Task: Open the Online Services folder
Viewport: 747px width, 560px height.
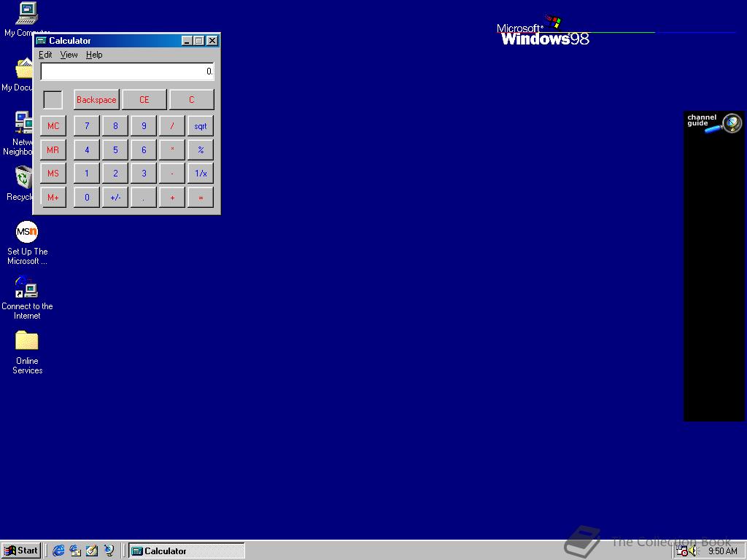Action: pos(27,341)
